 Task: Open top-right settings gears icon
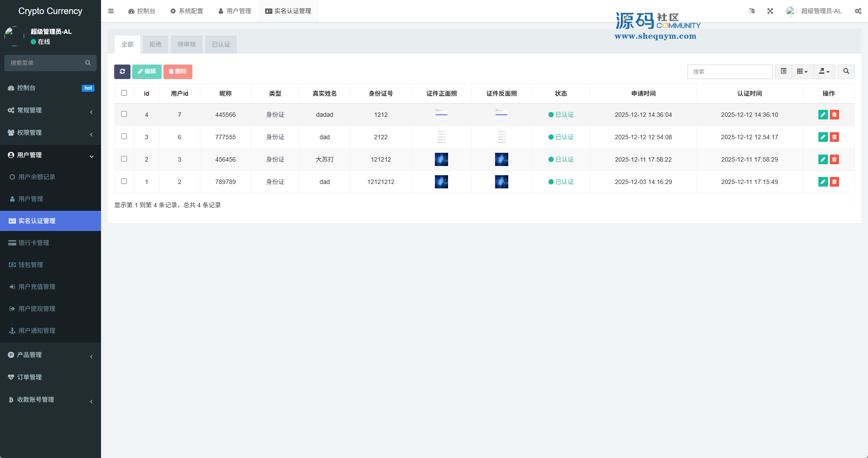coord(858,11)
